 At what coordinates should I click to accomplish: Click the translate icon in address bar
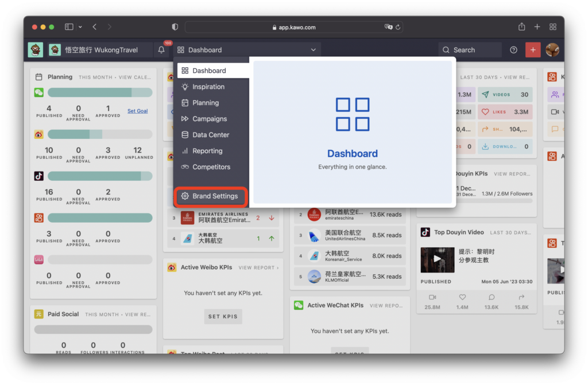coord(388,27)
